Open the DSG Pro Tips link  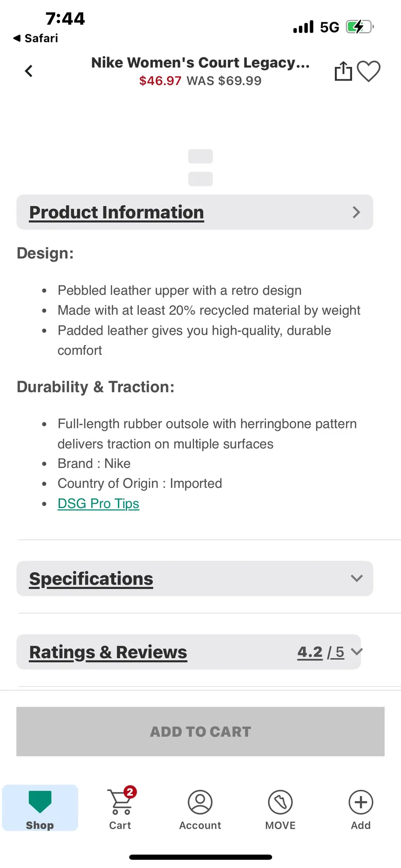click(98, 503)
